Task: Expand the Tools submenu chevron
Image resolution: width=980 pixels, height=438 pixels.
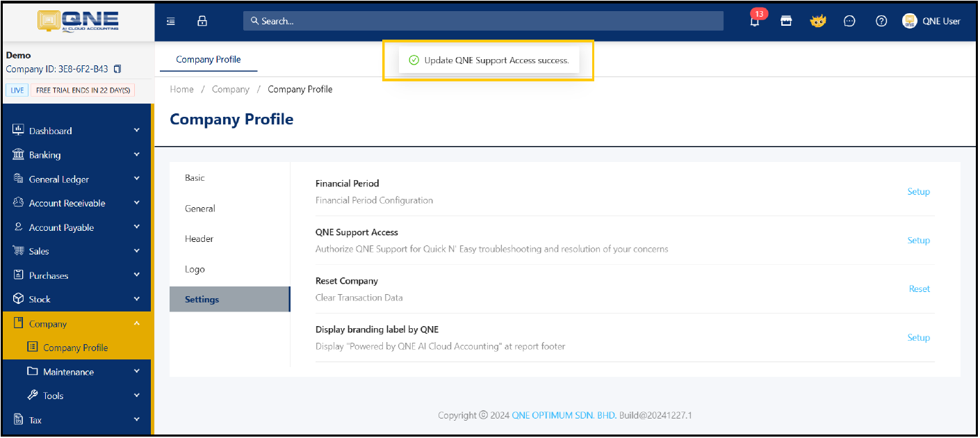Action: coord(137,395)
